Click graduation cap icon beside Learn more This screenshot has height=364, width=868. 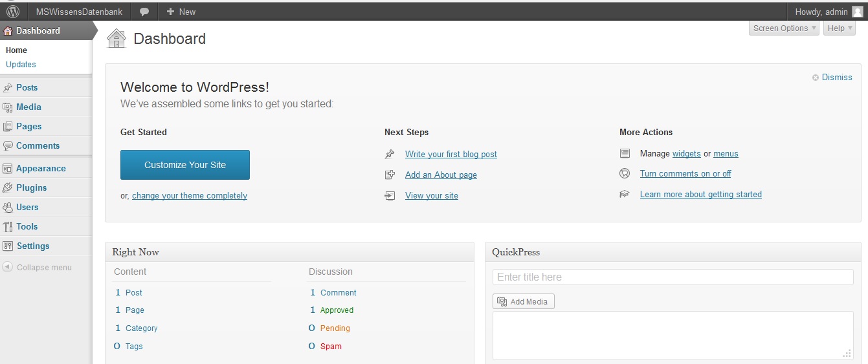pos(625,194)
